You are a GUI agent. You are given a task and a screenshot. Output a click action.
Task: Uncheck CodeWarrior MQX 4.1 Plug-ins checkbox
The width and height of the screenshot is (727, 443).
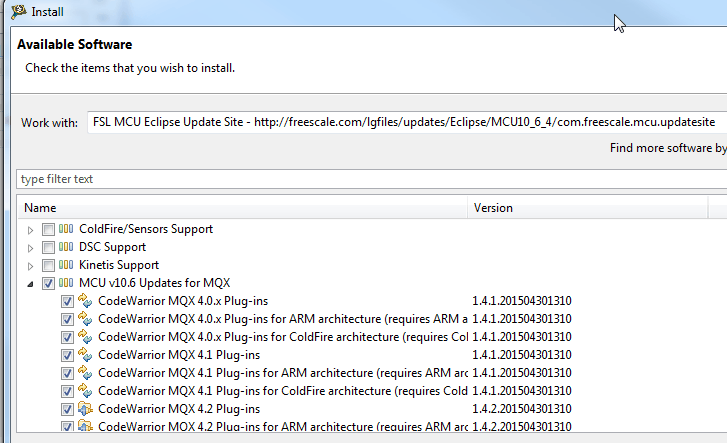(67, 355)
